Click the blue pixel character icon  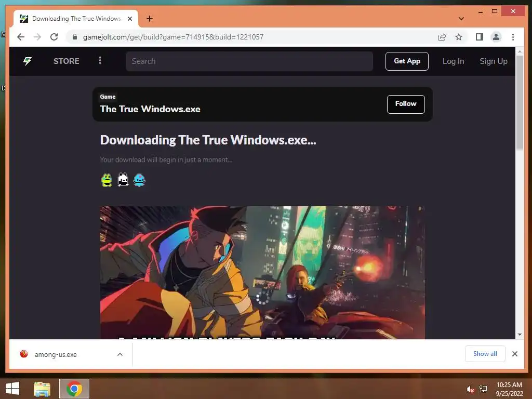[x=139, y=180]
